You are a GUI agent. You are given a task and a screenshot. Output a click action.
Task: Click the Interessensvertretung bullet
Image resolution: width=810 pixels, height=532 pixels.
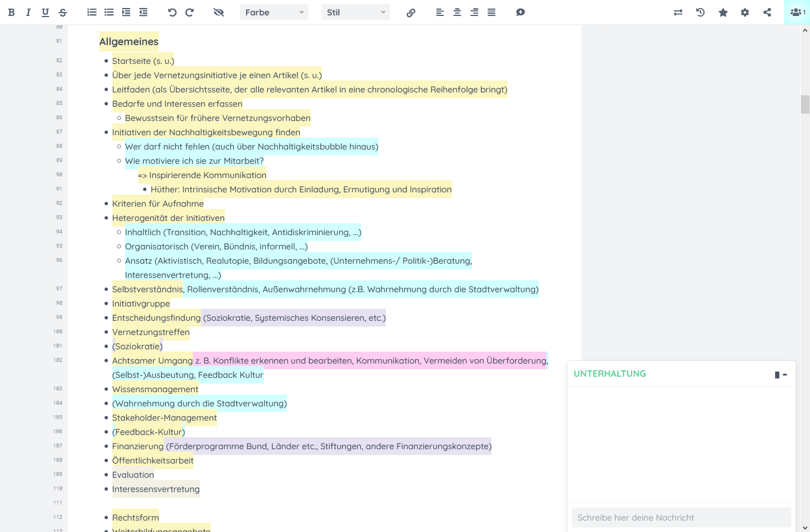156,489
